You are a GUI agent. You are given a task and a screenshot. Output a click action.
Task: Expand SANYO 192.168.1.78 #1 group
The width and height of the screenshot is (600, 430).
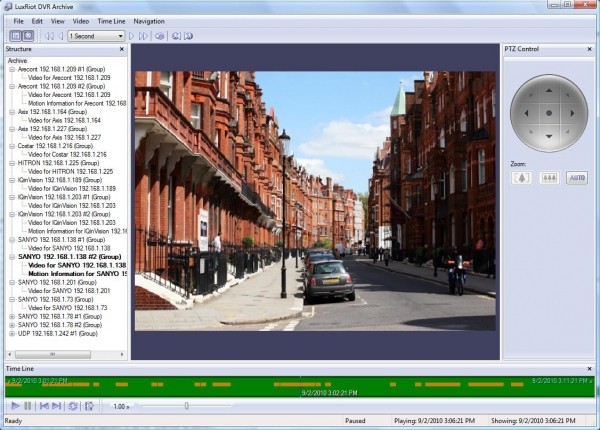(x=11, y=316)
